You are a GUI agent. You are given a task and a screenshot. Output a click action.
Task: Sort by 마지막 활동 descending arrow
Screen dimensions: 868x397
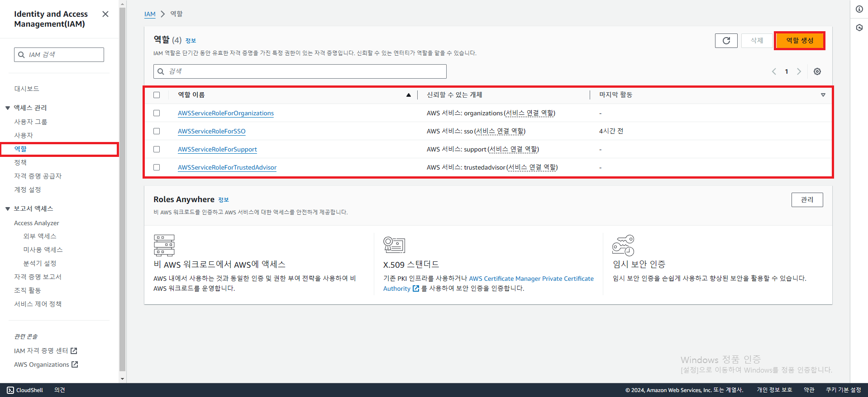point(823,95)
